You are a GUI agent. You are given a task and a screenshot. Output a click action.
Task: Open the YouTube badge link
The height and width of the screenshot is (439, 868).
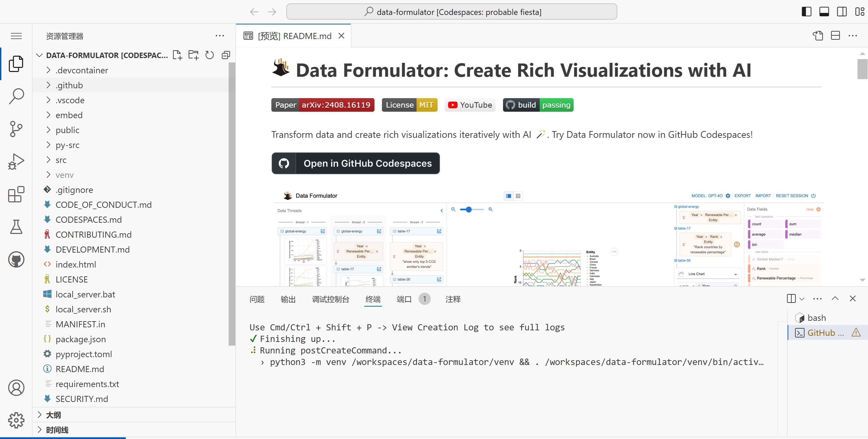(470, 105)
